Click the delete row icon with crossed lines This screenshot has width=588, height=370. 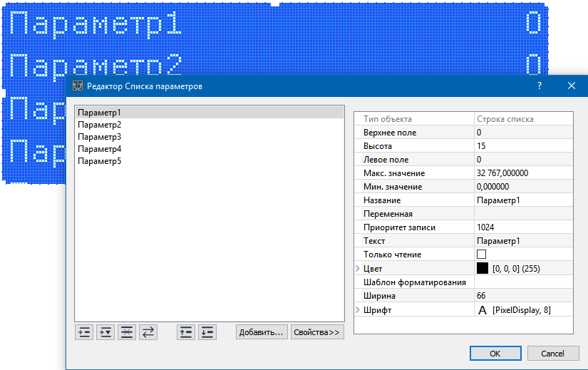tap(127, 332)
